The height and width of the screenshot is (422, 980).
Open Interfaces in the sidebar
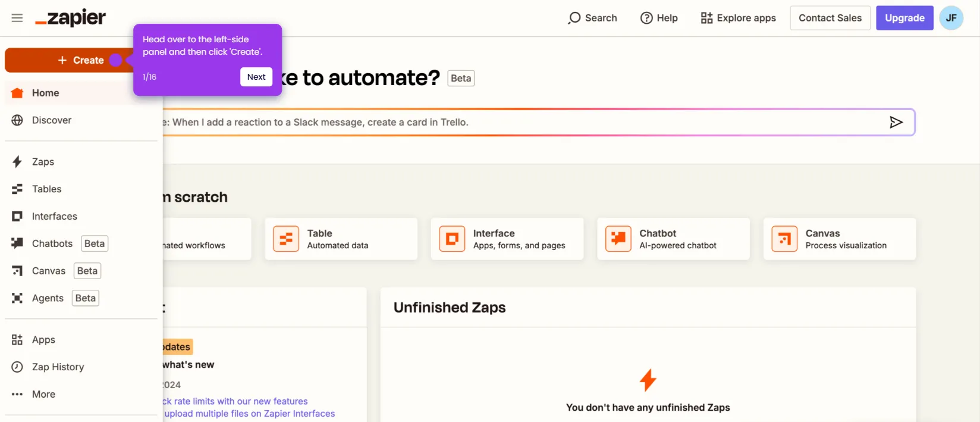click(81, 216)
